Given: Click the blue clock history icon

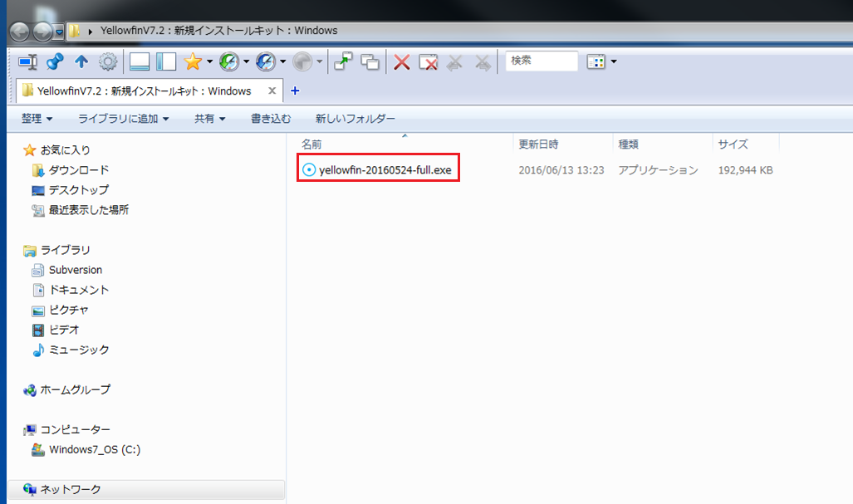Looking at the screenshot, I should coord(266,62).
